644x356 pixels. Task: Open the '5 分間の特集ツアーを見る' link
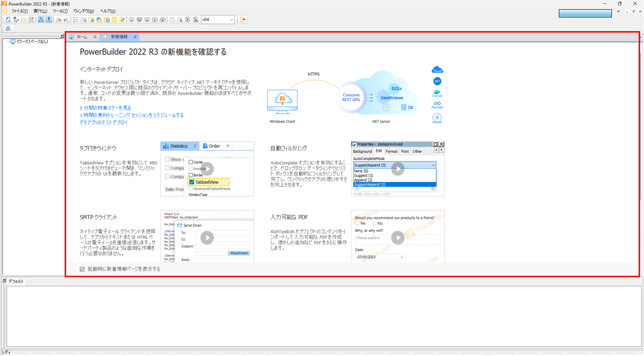pos(105,108)
